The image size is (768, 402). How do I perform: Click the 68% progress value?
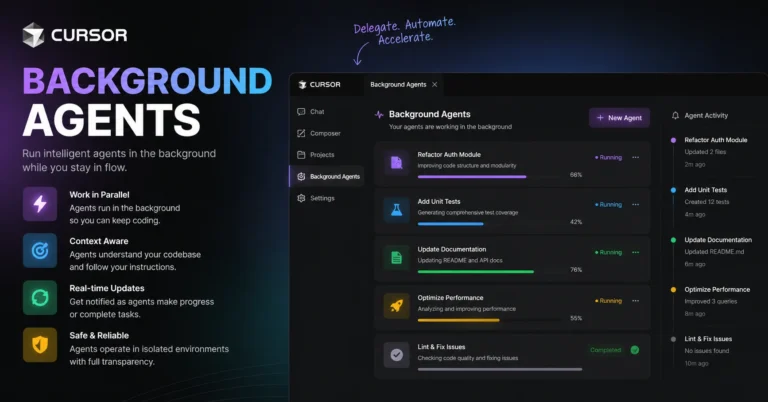pyautogui.click(x=576, y=175)
